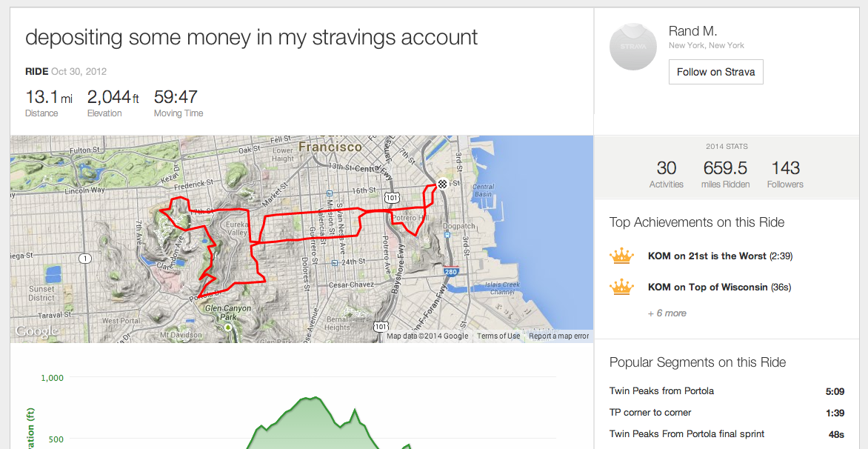The height and width of the screenshot is (449, 868).
Task: Expand the "+ 6 more" achievements
Action: [x=667, y=313]
